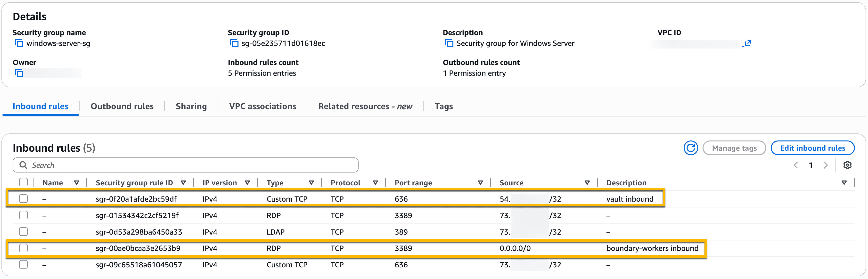The height and width of the screenshot is (279, 868).
Task: Sort by Security group rule ID arrow
Action: point(183,183)
